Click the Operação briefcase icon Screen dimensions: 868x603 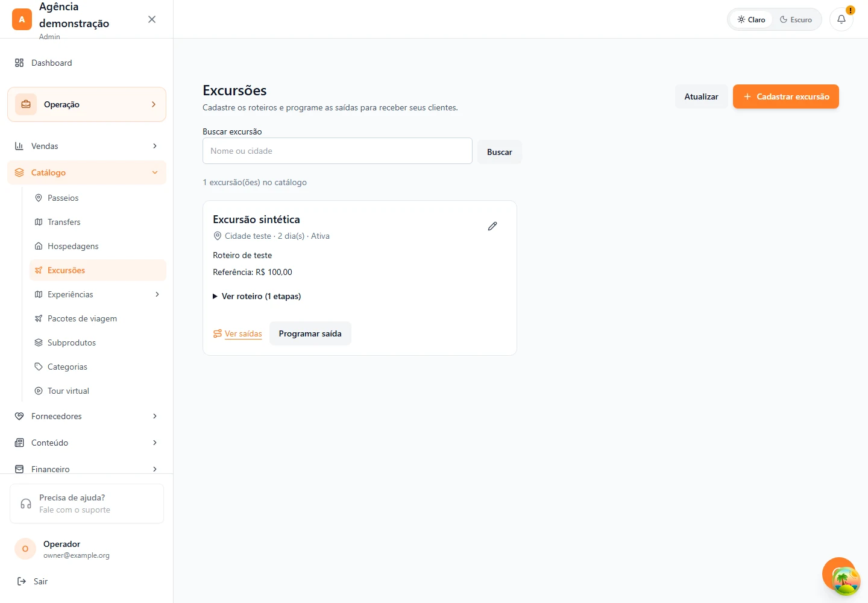pyautogui.click(x=26, y=104)
